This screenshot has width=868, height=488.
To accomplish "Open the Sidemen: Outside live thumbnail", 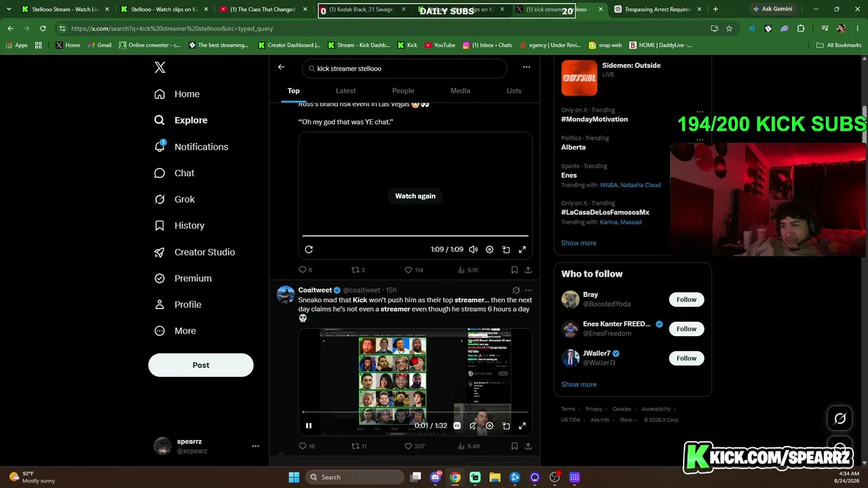I will coord(579,78).
